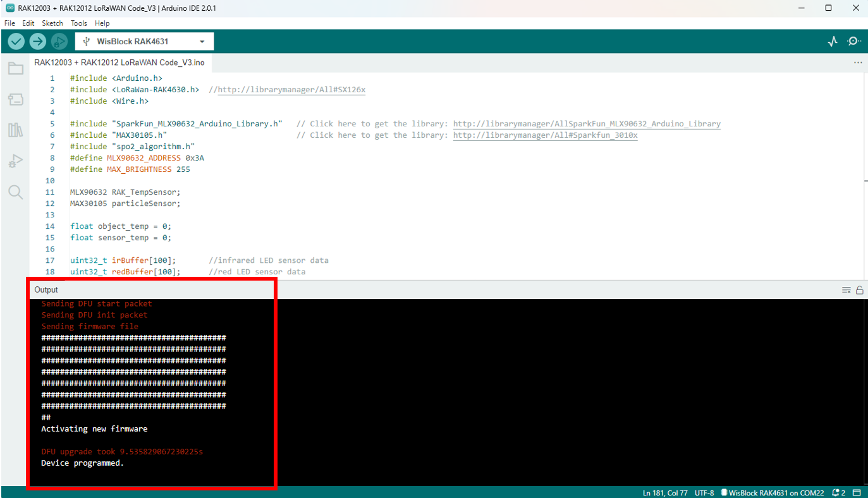Start debugging with the Debug button
868x498 pixels.
(x=59, y=41)
